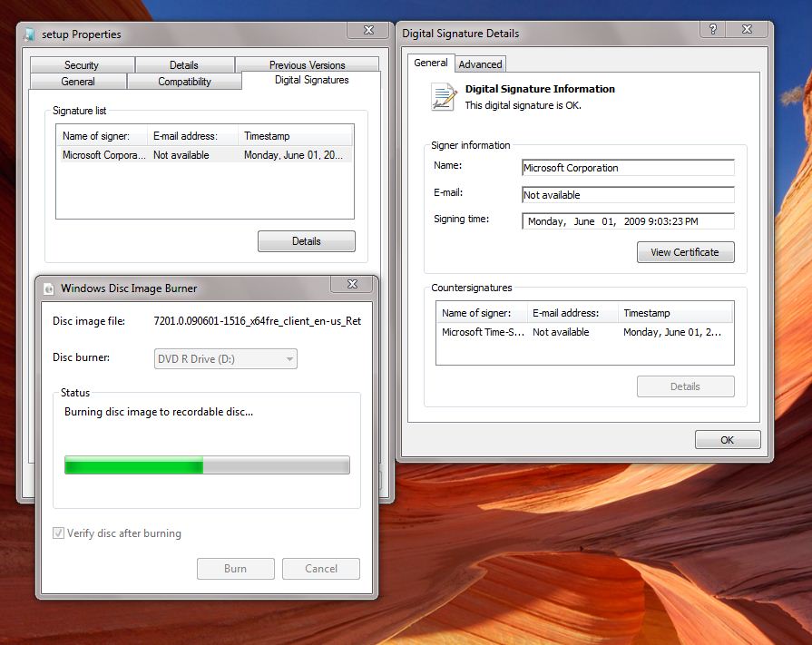Image resolution: width=812 pixels, height=645 pixels.
Task: Click the setup Properties title bar icon
Action: 30,34
